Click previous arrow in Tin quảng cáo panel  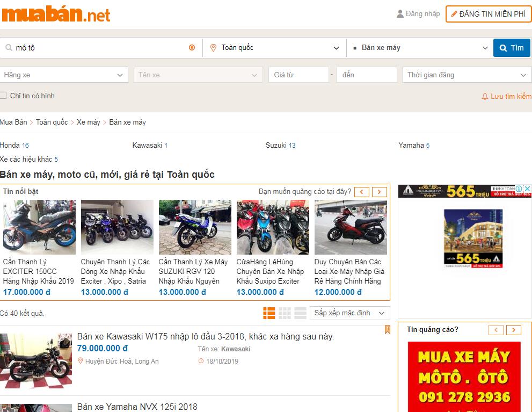(496, 330)
